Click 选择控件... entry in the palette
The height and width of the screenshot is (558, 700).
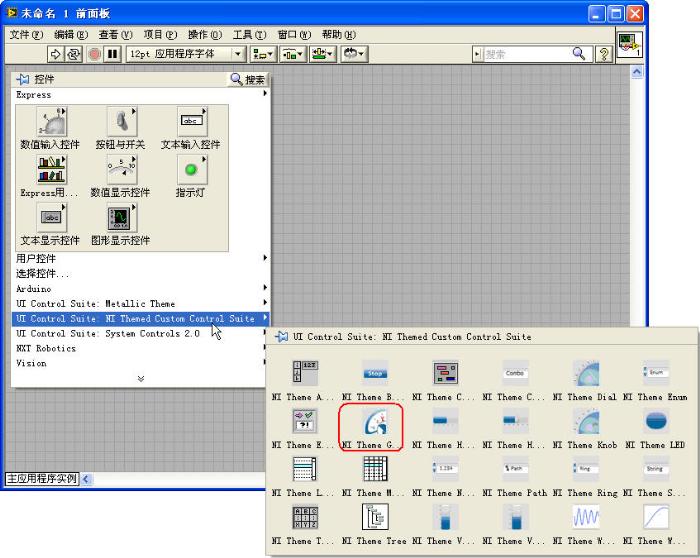43,273
